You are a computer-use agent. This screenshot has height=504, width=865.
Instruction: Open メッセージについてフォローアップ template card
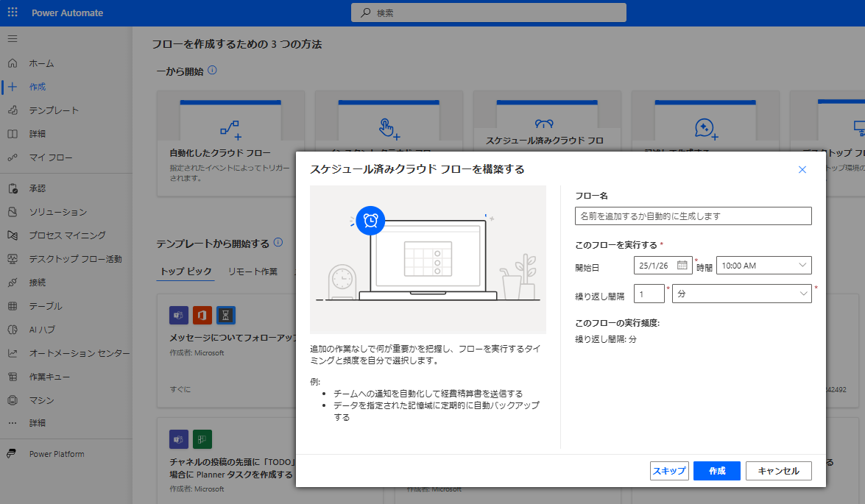(x=226, y=350)
